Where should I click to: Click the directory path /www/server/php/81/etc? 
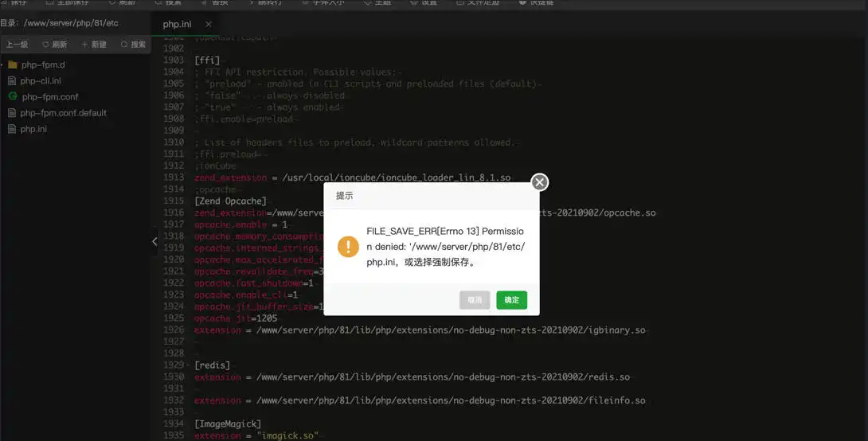pos(71,23)
